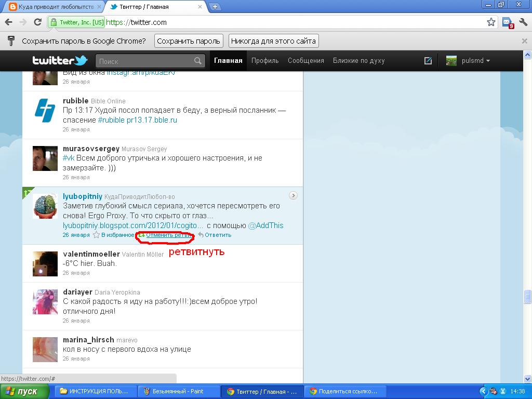This screenshot has width=532, height=399.
Task: Click 26 января timestamp on lyubopitniy tweet
Action: click(76, 235)
